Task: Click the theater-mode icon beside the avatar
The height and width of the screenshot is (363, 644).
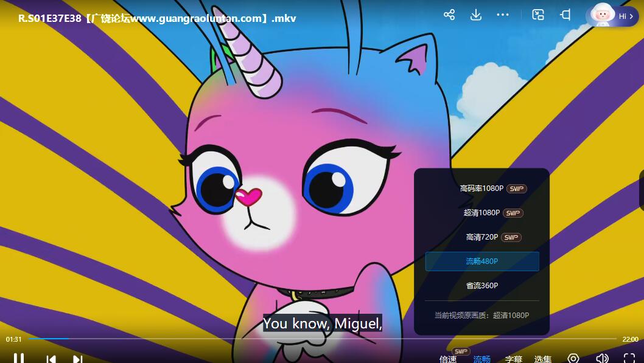Action: (x=565, y=15)
